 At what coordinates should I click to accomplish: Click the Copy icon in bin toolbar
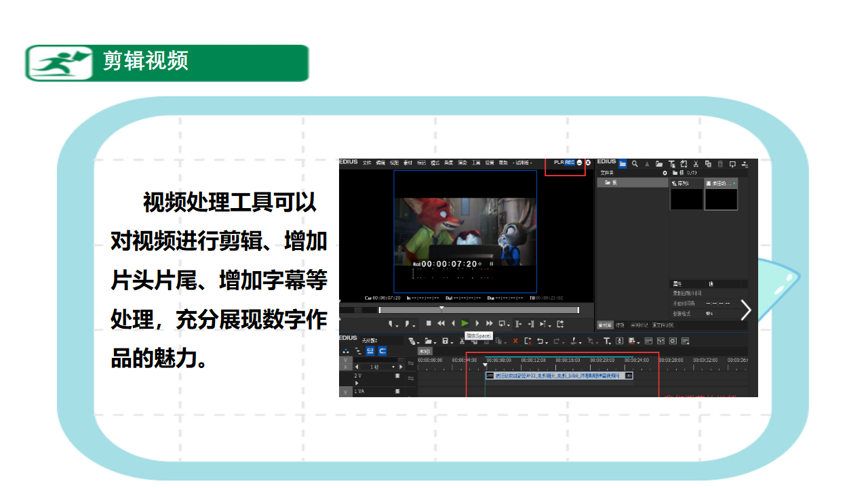(x=708, y=163)
